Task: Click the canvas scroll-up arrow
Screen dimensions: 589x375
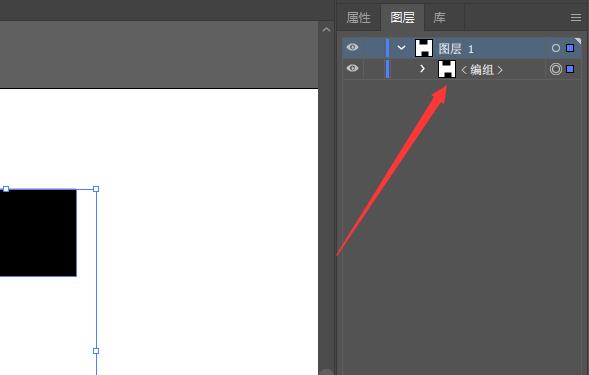Action: pos(326,29)
